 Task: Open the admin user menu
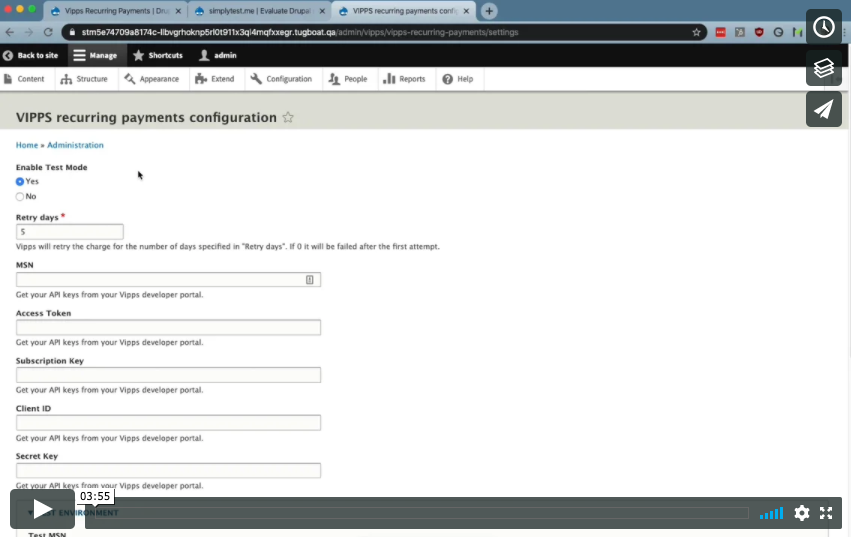(218, 55)
